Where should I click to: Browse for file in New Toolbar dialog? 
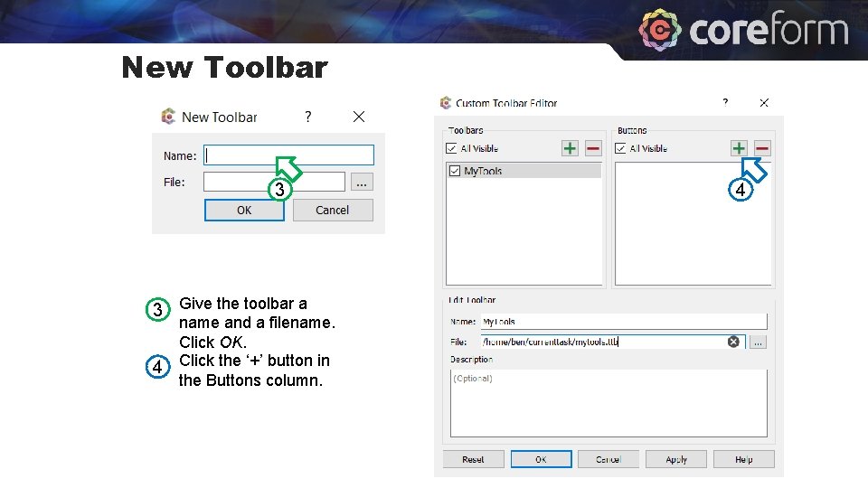(x=362, y=182)
